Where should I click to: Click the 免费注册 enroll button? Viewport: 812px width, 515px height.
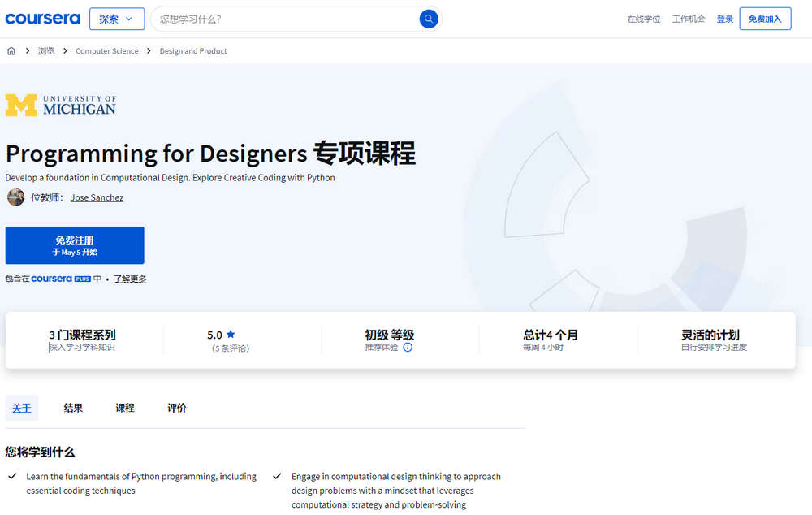coord(75,245)
